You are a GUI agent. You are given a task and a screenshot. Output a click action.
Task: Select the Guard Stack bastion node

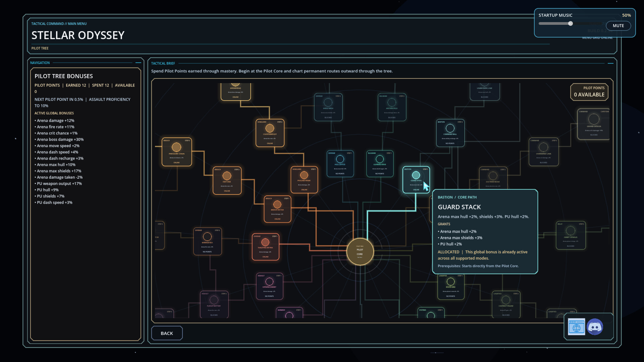[416, 180]
